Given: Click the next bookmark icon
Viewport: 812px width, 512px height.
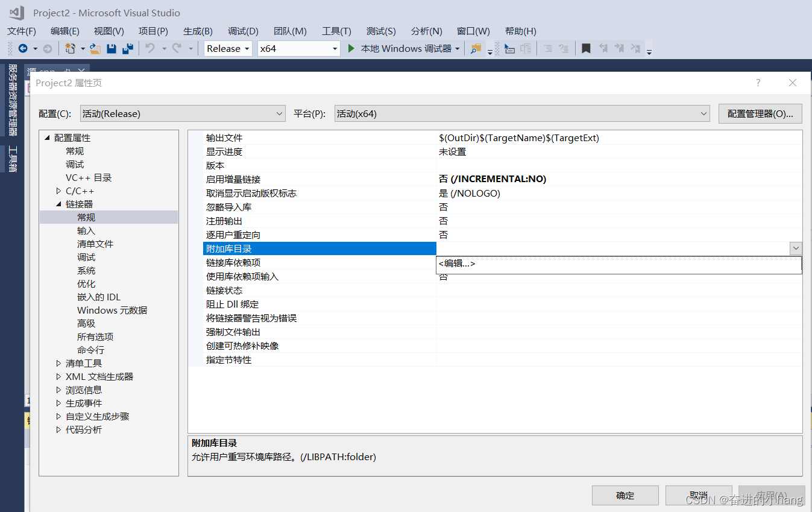Looking at the screenshot, I should coord(619,49).
